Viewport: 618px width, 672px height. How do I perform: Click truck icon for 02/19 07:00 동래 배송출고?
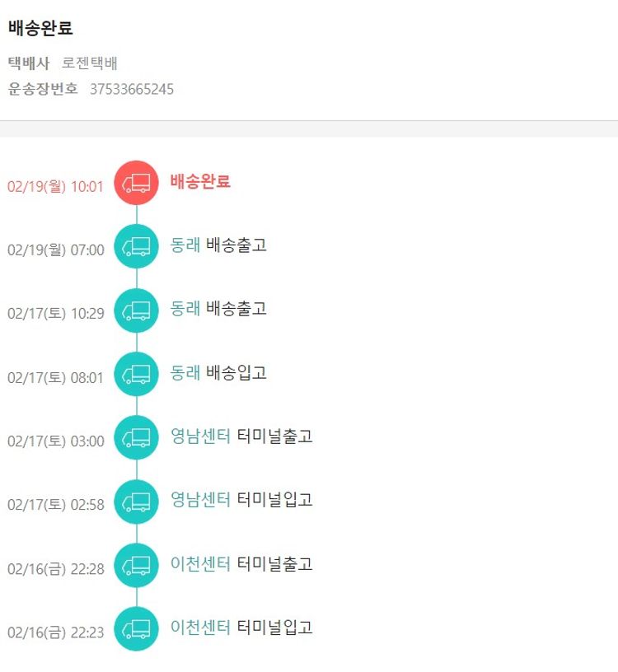[x=136, y=246]
